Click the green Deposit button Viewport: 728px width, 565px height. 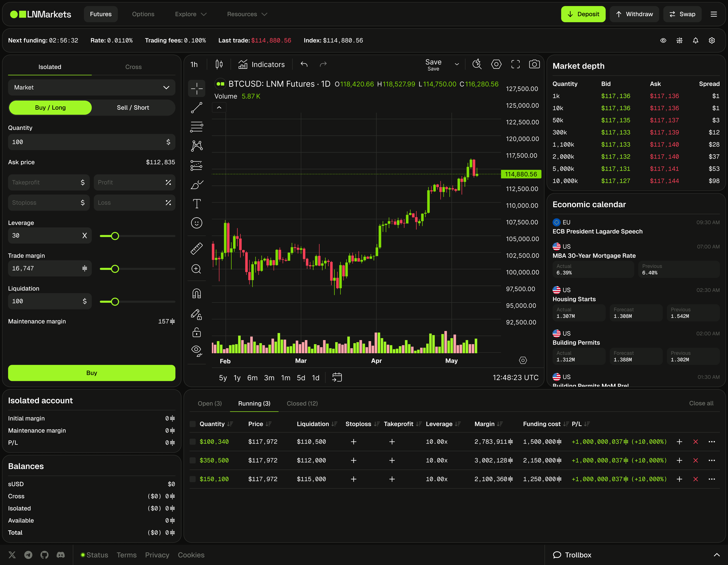pos(583,14)
